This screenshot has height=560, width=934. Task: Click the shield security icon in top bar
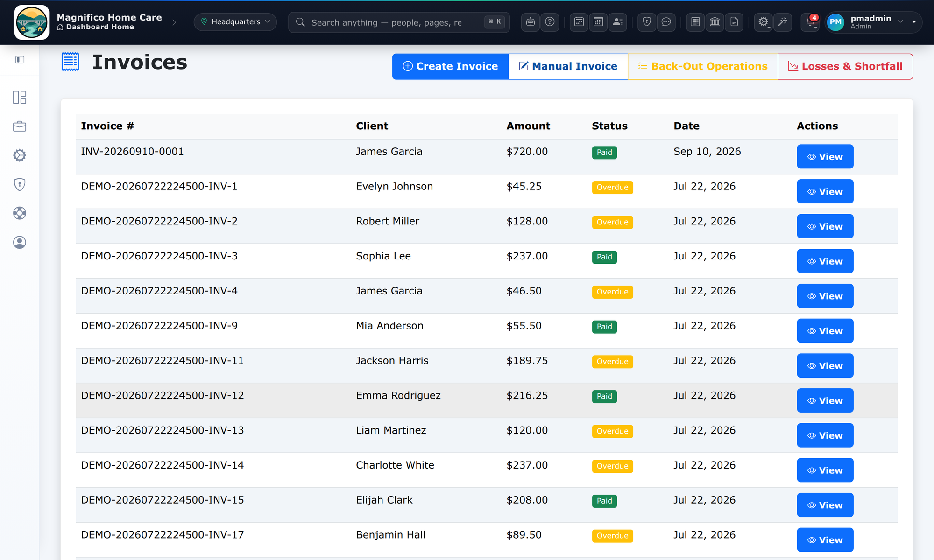click(647, 22)
